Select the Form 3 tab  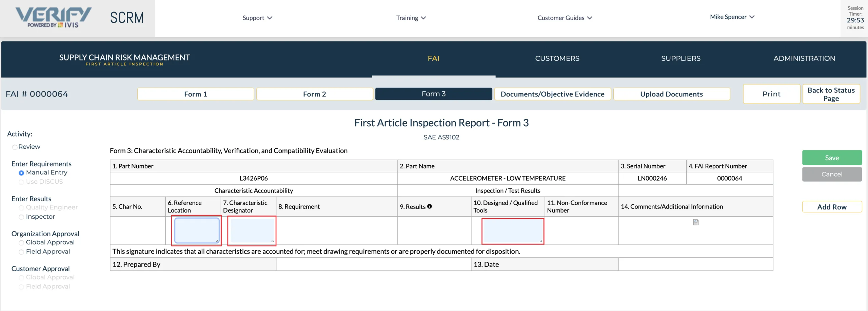pyautogui.click(x=434, y=94)
